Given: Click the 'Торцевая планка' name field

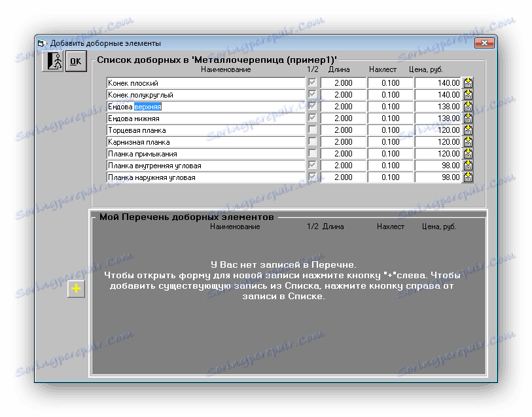Looking at the screenshot, I should [x=206, y=130].
